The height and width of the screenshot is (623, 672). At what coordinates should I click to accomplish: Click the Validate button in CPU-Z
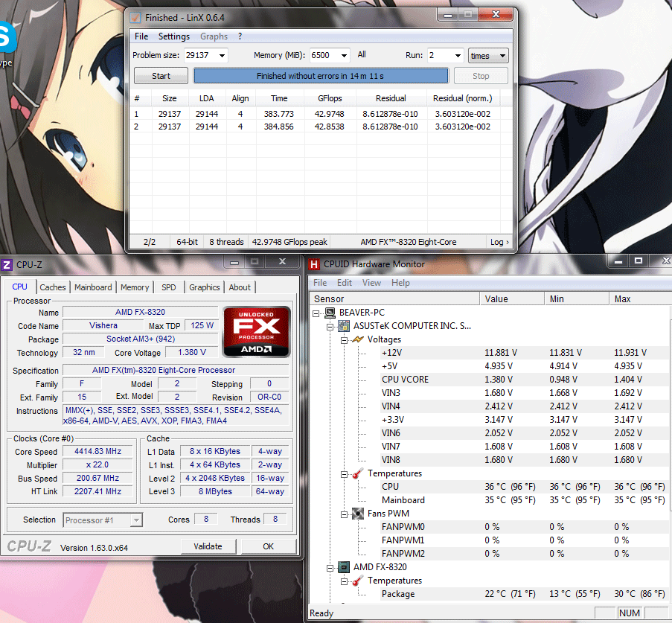[x=208, y=546]
